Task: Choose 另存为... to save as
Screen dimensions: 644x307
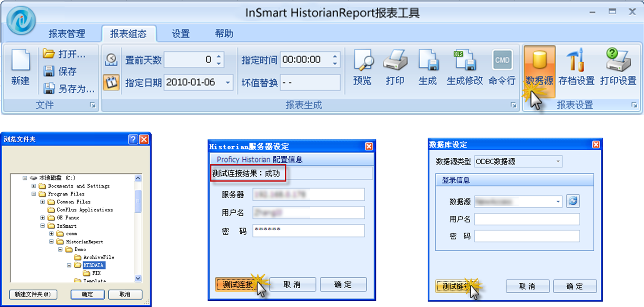Action: tap(69, 88)
